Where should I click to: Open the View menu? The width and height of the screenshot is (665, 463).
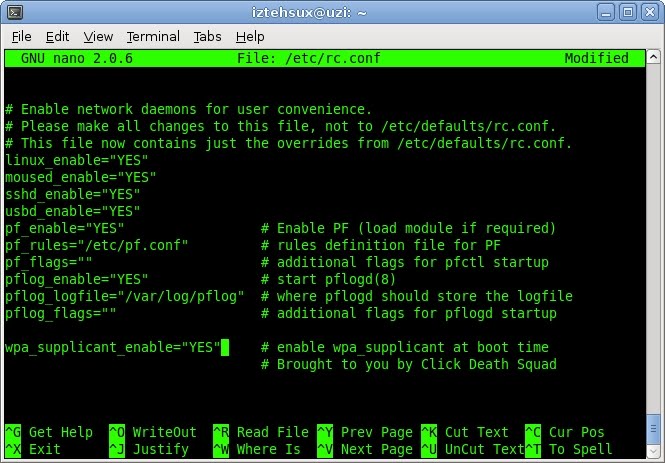click(98, 36)
